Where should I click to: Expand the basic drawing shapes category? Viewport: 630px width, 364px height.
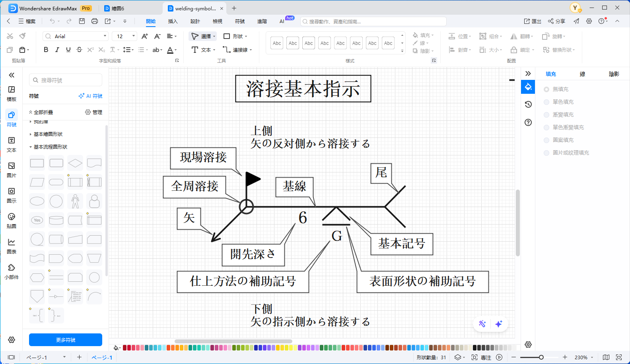48,134
